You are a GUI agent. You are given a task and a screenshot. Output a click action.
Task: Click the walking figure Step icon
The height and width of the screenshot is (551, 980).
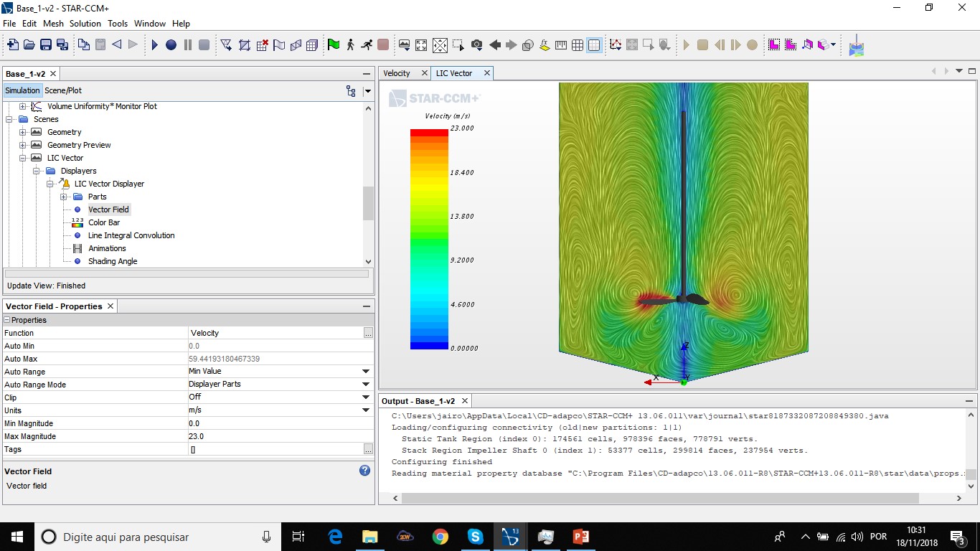350,45
